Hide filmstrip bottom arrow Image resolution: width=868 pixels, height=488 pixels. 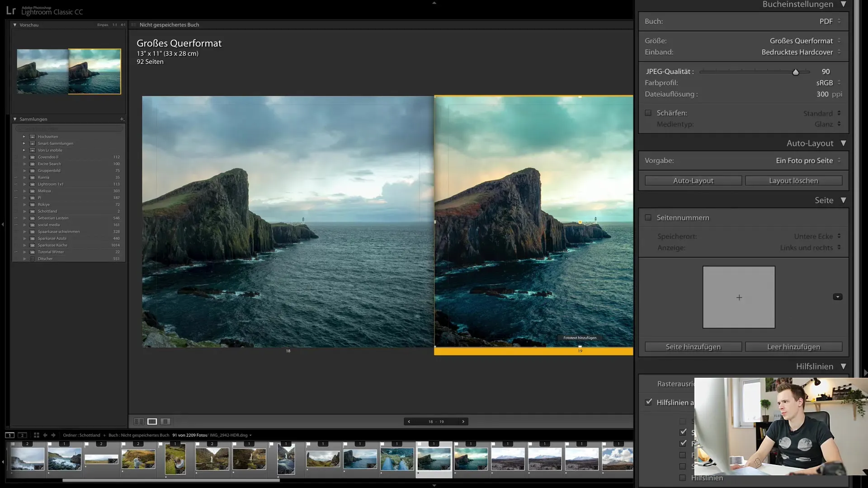[434, 485]
